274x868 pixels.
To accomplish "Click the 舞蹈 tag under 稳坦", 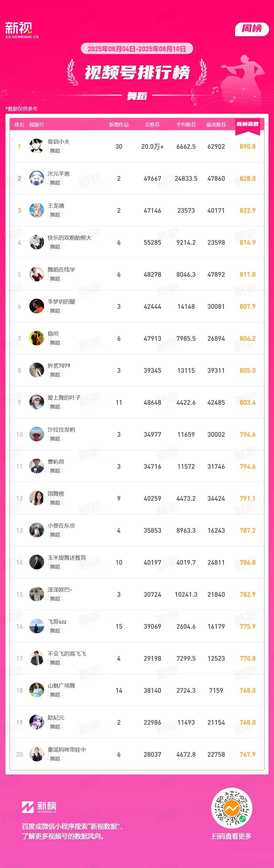I will tap(55, 343).
